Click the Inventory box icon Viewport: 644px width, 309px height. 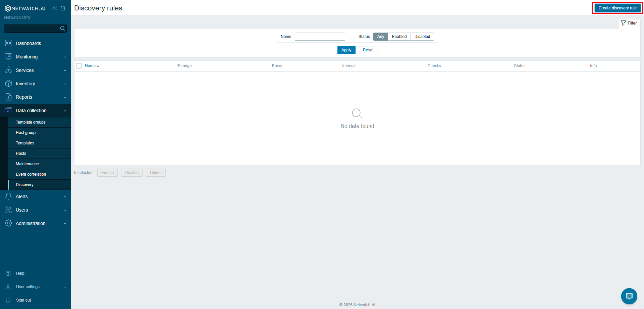coord(8,84)
